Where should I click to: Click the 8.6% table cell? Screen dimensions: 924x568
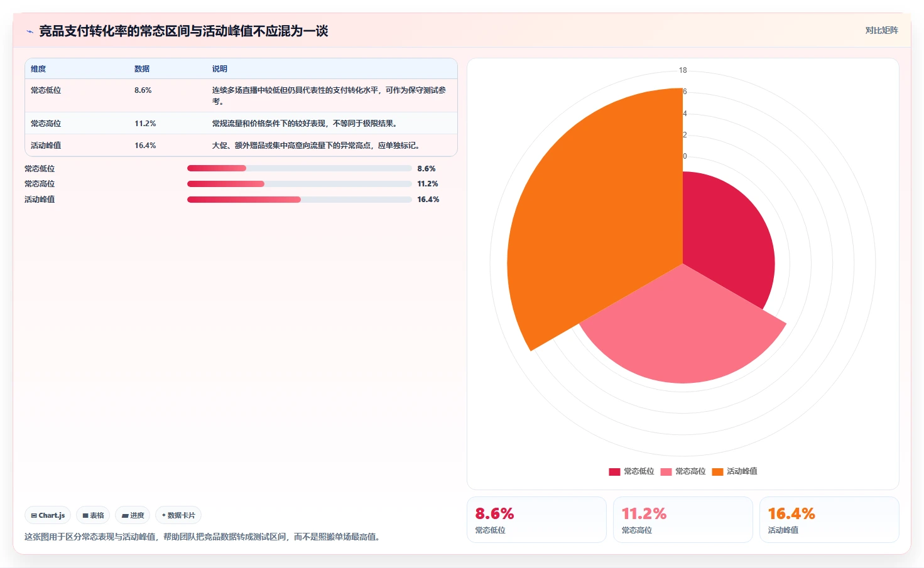click(x=143, y=90)
